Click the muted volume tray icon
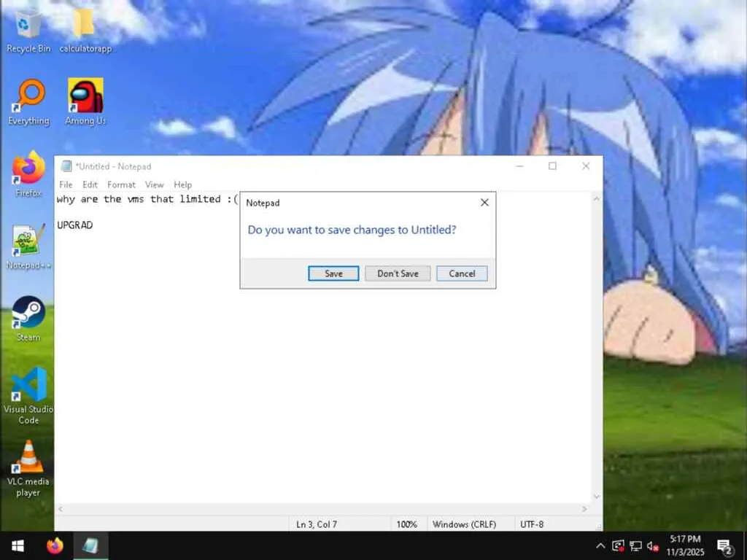Viewport: 747px width, 560px height. tap(653, 546)
